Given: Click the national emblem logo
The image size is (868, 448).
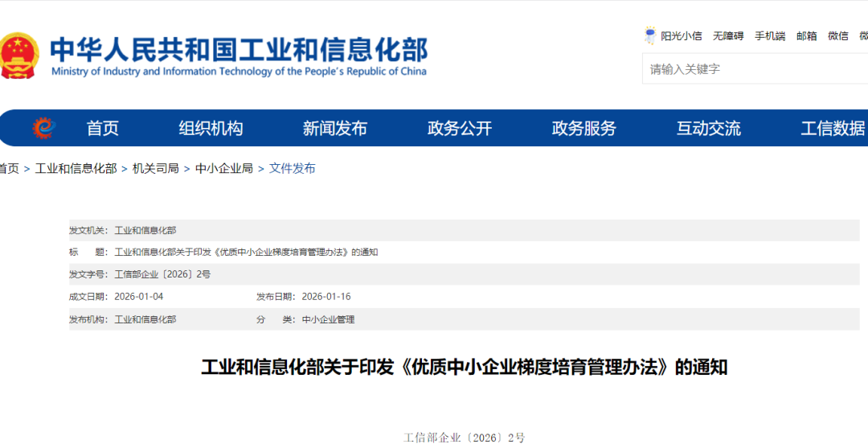Looking at the screenshot, I should tap(19, 55).
